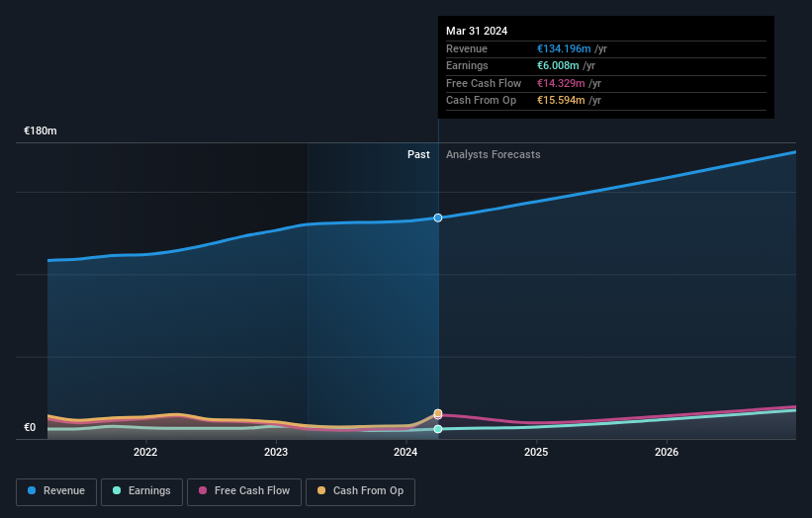Click the blue Revenue legend dot
Viewport: 812px width, 518px height.
coord(32,490)
